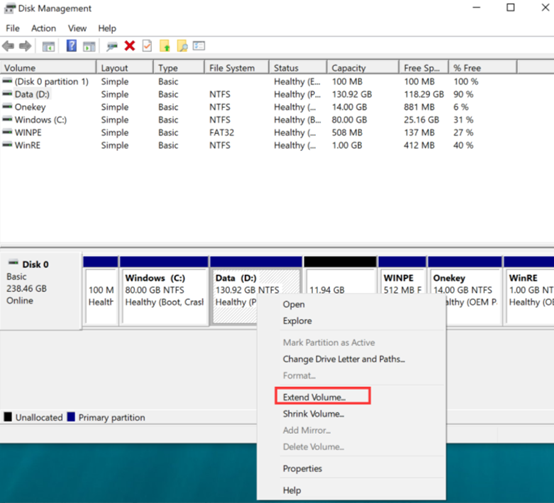The width and height of the screenshot is (554, 503).
Task: Open the Help menu in menu bar
Action: (x=107, y=28)
